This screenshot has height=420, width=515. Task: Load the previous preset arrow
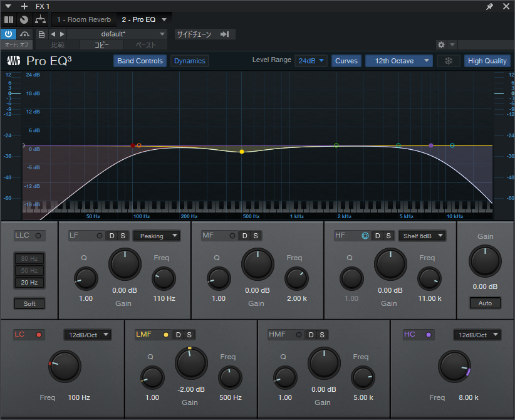[x=53, y=34]
